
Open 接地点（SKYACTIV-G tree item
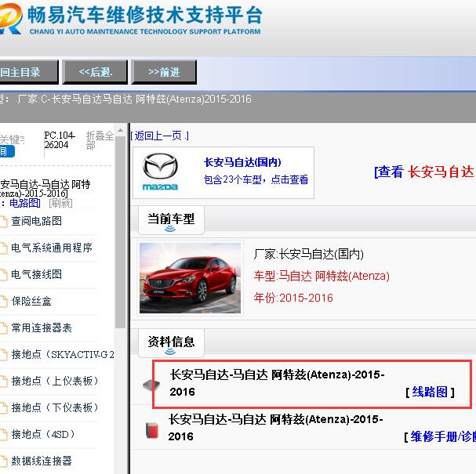[x=63, y=354]
